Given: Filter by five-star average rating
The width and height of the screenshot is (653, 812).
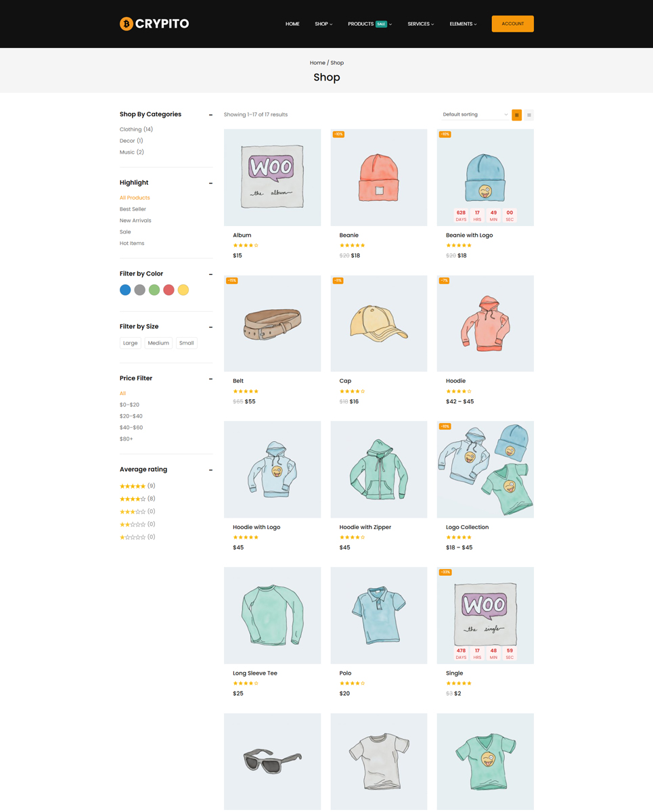Looking at the screenshot, I should coord(133,486).
